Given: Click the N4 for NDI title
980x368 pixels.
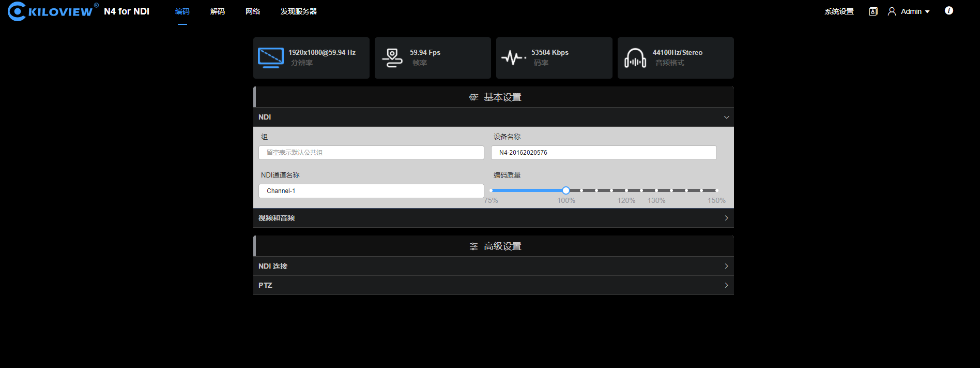Looking at the screenshot, I should tap(127, 11).
